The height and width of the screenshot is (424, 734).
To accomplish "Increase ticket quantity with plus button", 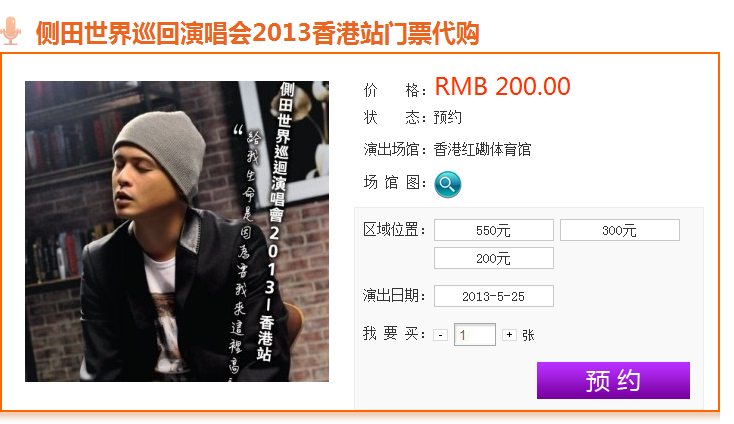I will pos(509,335).
